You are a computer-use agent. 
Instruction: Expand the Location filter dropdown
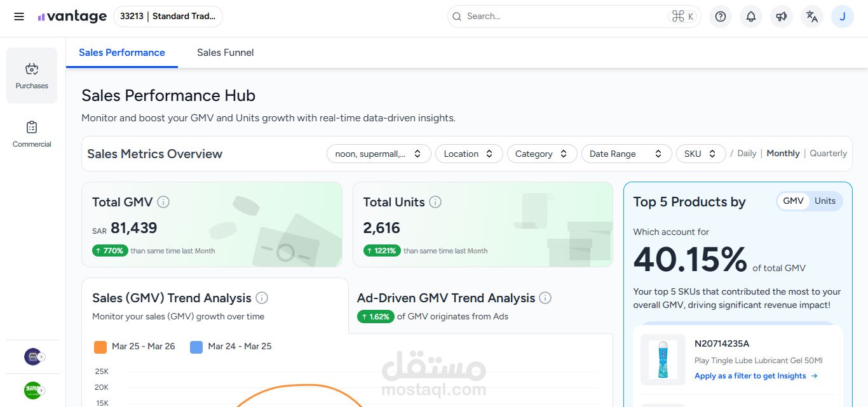469,154
